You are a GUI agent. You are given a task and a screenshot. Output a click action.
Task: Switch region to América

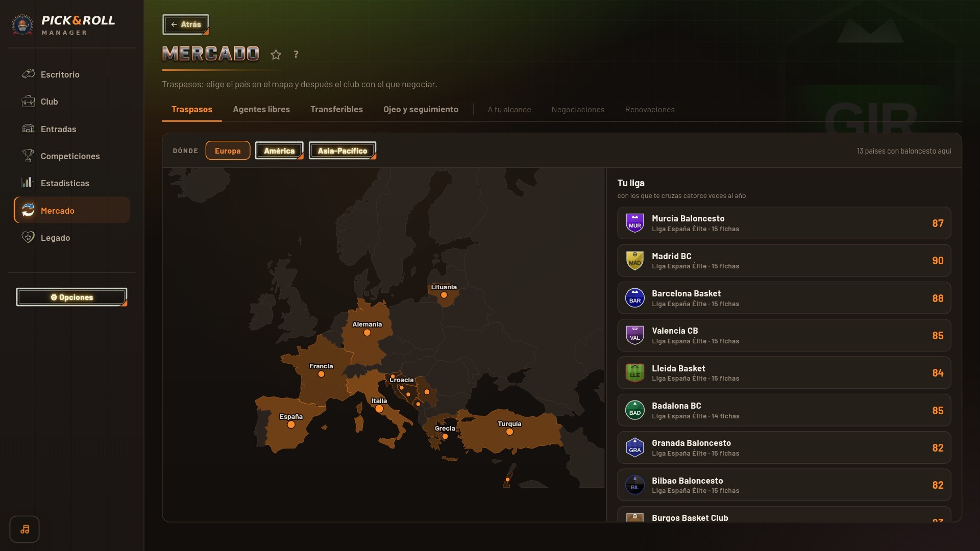279,151
